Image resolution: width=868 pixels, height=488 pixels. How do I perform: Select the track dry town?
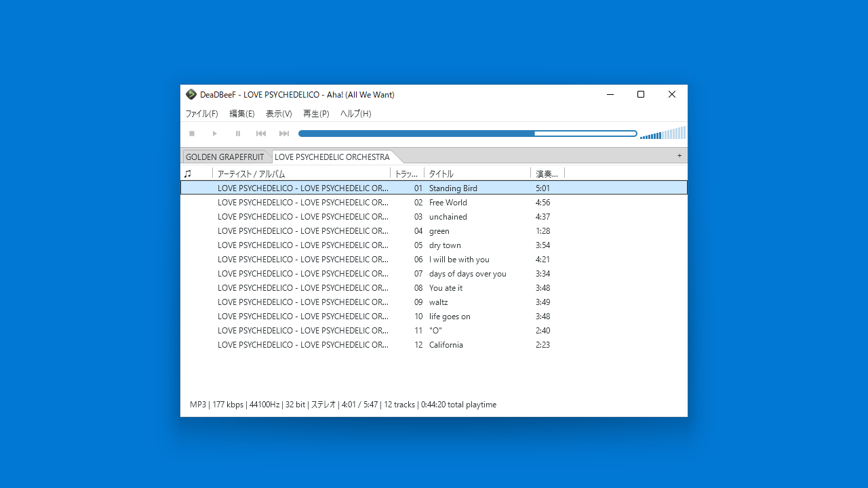pos(434,245)
